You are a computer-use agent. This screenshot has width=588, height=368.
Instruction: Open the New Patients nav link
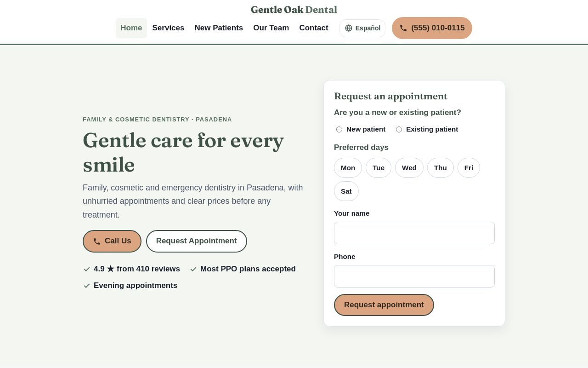click(219, 28)
